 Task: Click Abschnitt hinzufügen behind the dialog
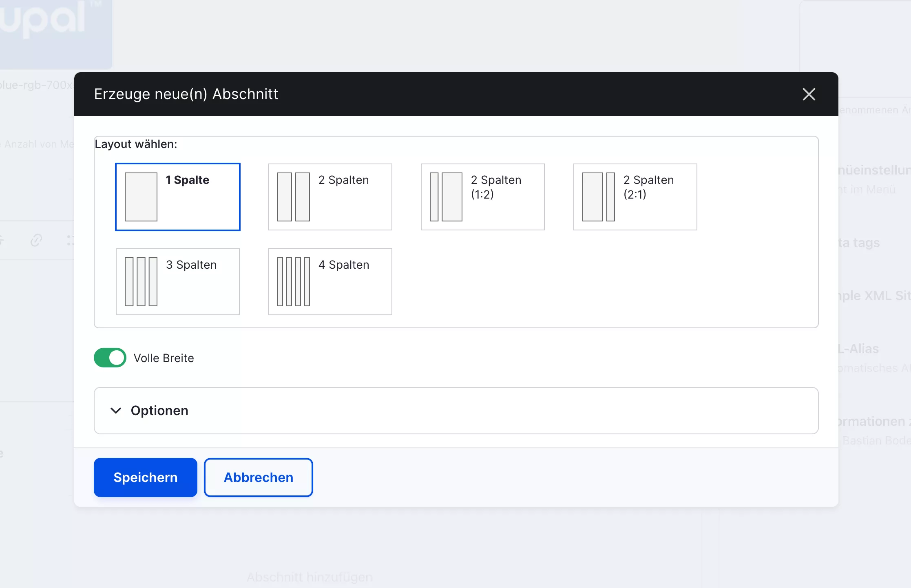pos(310,577)
